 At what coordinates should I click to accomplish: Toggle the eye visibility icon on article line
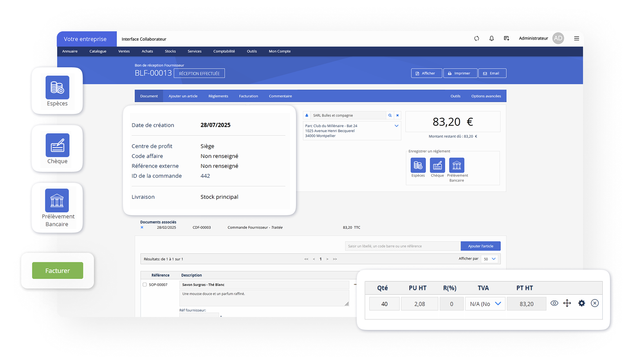coord(554,303)
